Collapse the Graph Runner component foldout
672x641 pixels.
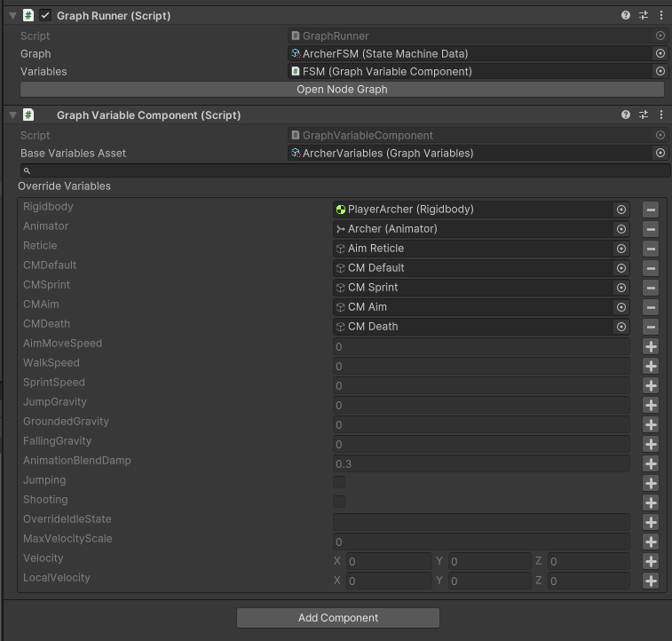[x=12, y=16]
